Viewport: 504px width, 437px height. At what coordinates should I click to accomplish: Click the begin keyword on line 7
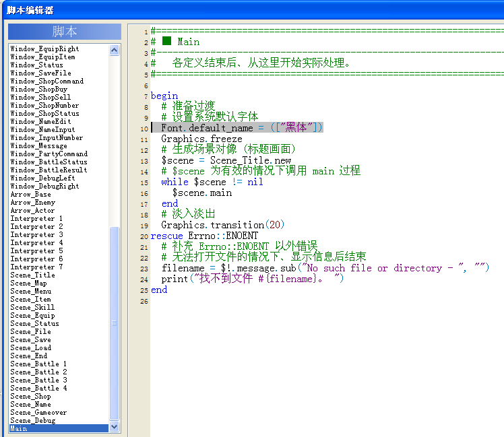click(x=164, y=96)
